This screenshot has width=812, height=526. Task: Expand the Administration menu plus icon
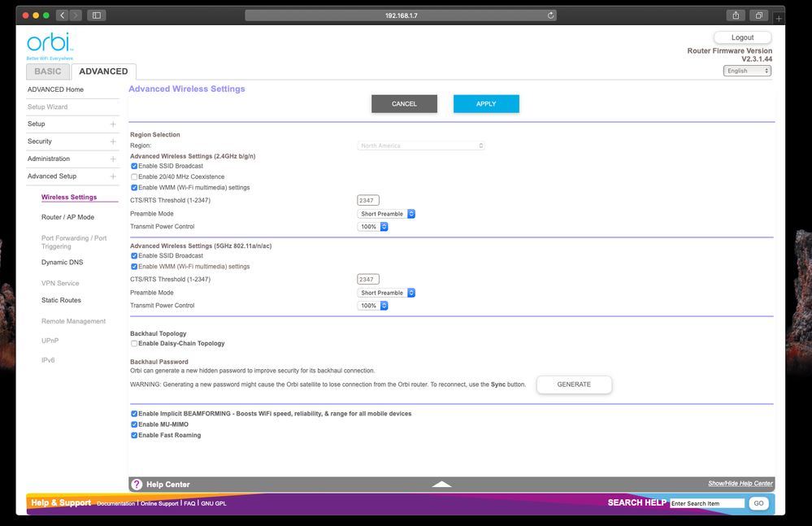(x=113, y=159)
